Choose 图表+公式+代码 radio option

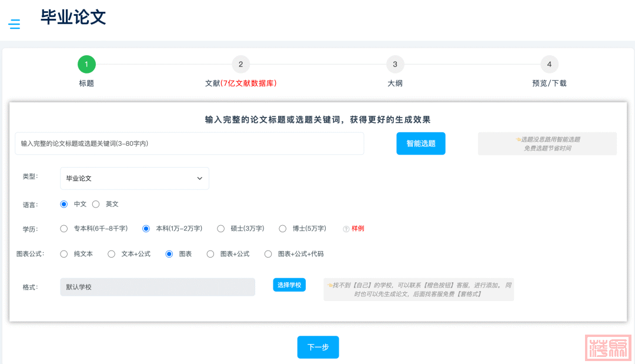pos(268,254)
